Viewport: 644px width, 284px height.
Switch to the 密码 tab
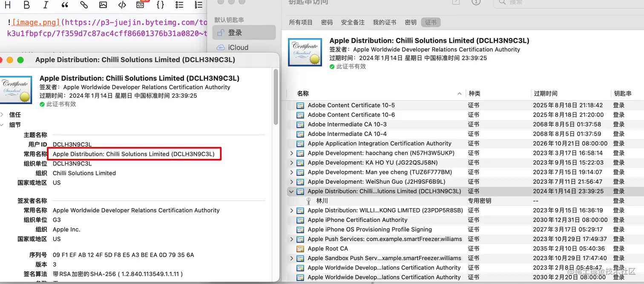327,22
